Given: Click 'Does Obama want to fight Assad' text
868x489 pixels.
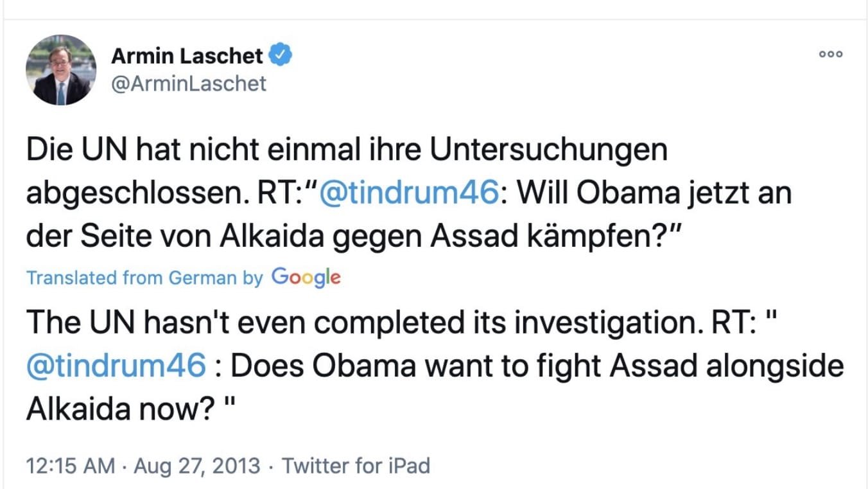Looking at the screenshot, I should tap(464, 366).
